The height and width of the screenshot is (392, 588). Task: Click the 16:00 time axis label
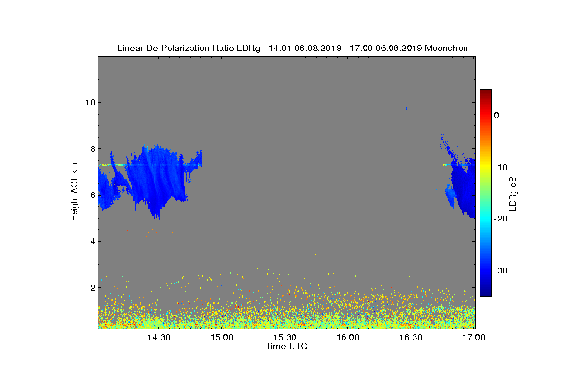point(348,337)
